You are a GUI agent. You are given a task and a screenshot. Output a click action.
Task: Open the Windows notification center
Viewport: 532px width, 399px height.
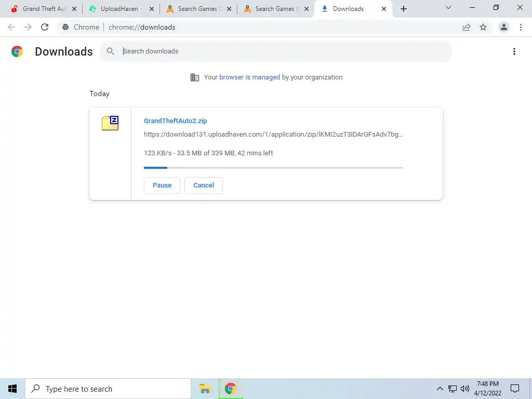pyautogui.click(x=515, y=389)
